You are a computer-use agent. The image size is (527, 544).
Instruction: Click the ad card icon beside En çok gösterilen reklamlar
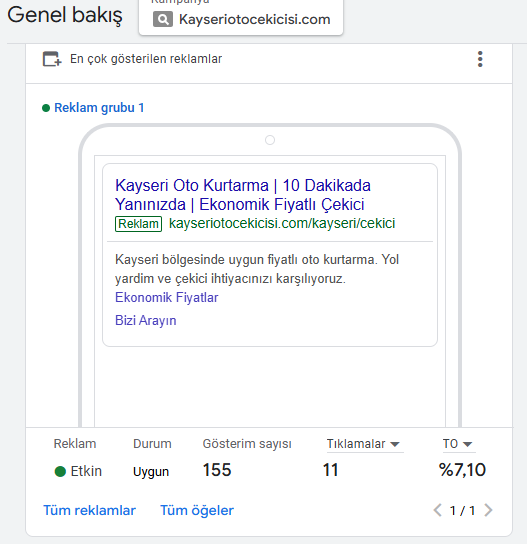click(52, 59)
